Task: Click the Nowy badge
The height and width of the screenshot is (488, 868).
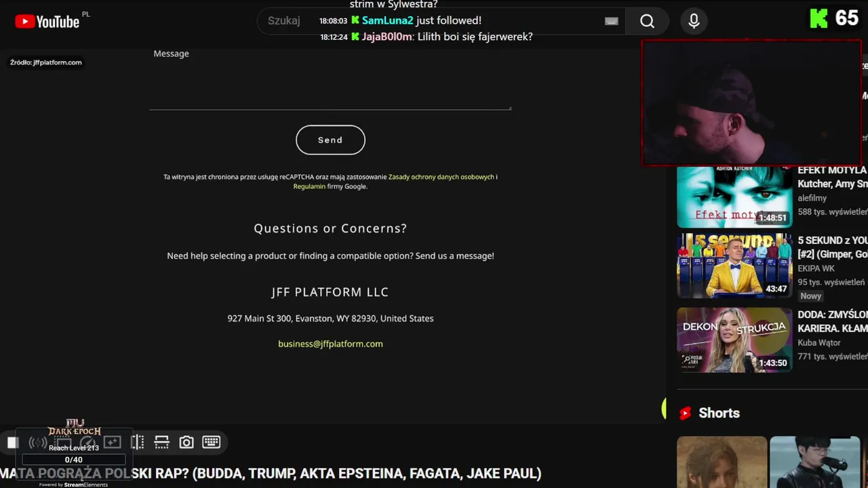Action: point(810,296)
